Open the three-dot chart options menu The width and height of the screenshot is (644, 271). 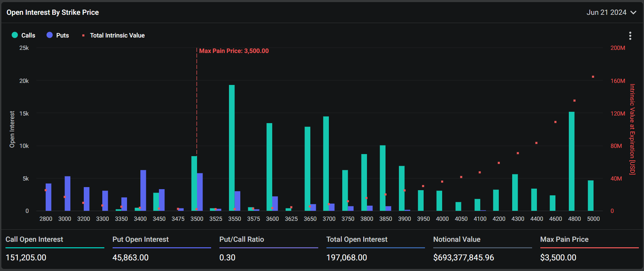click(630, 36)
